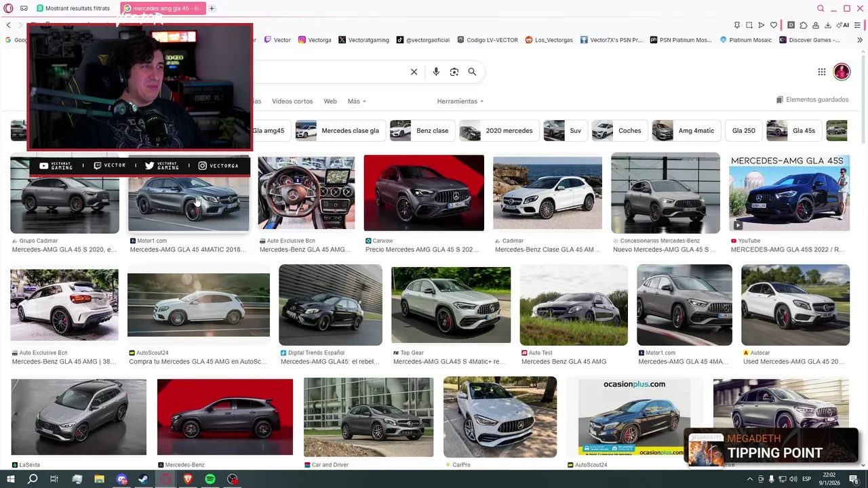Click the ESP language indicator in the tray
Viewport: 868px width, 488px height.
[x=807, y=479]
